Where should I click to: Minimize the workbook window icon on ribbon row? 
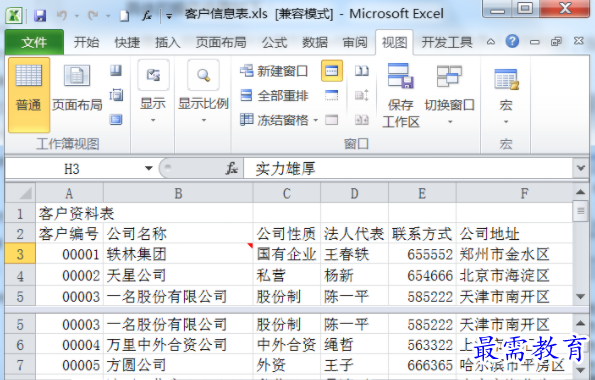535,41
